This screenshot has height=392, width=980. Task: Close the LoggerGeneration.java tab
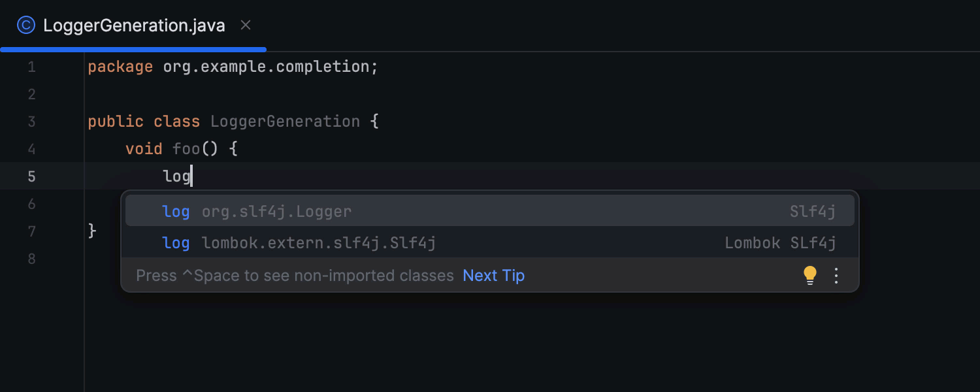tap(246, 25)
